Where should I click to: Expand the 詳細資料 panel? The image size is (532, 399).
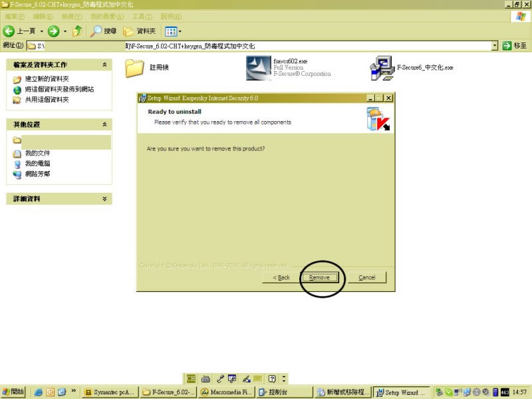104,199
